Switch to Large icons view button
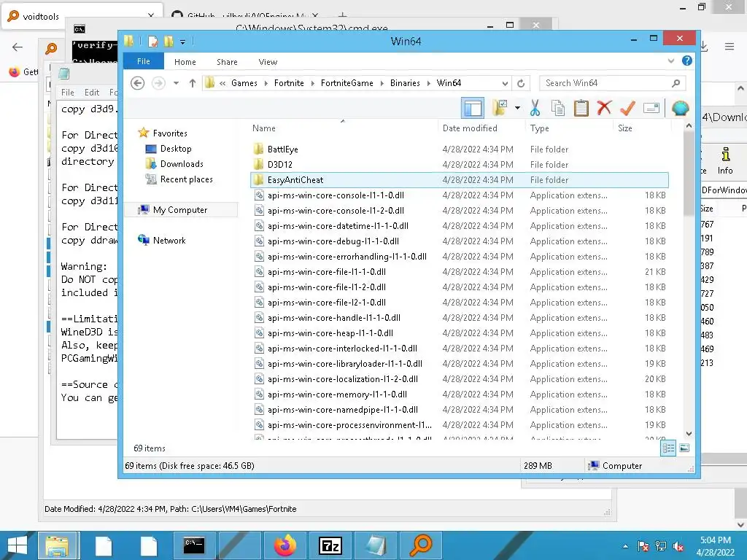747x560 pixels. click(684, 448)
